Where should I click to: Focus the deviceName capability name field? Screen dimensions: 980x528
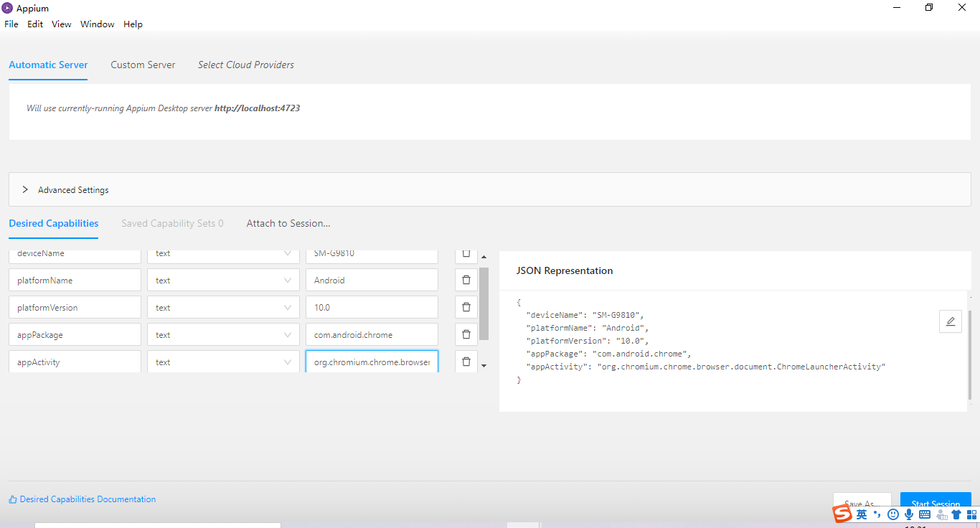tap(75, 256)
